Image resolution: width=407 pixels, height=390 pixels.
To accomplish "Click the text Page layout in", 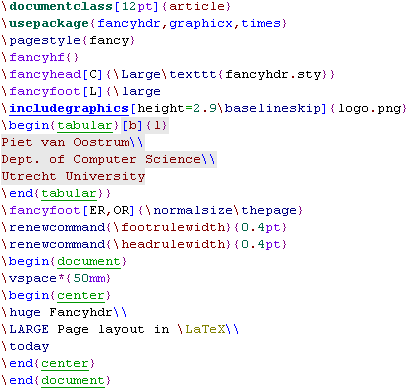I will coord(113,329).
